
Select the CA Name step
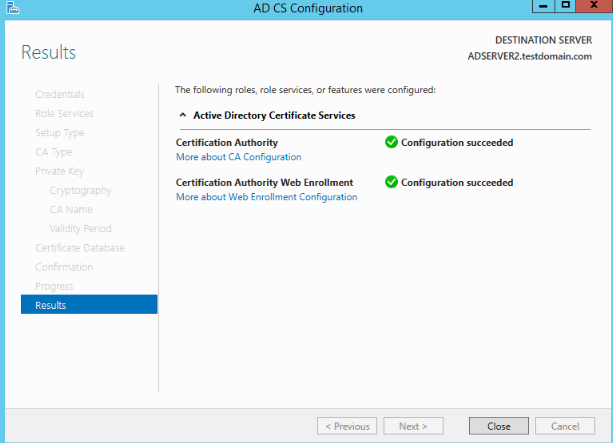pyautogui.click(x=71, y=210)
